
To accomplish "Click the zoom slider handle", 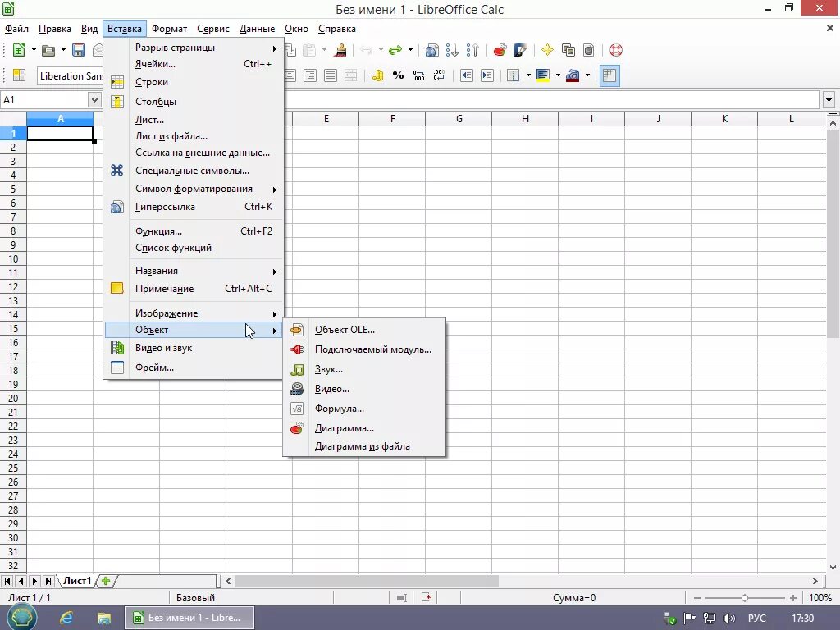I will point(745,598).
